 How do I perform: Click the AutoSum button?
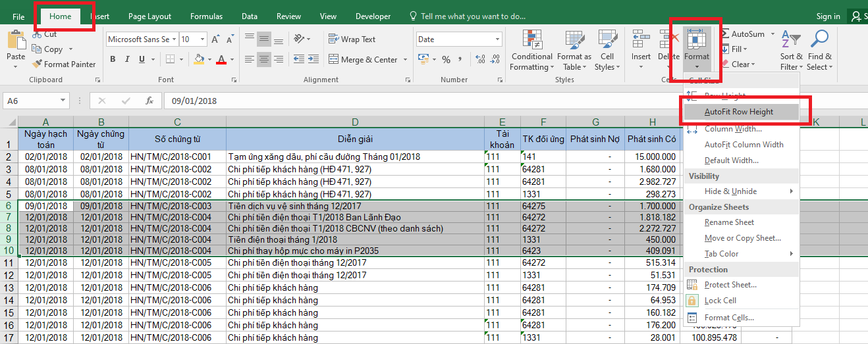click(x=743, y=34)
